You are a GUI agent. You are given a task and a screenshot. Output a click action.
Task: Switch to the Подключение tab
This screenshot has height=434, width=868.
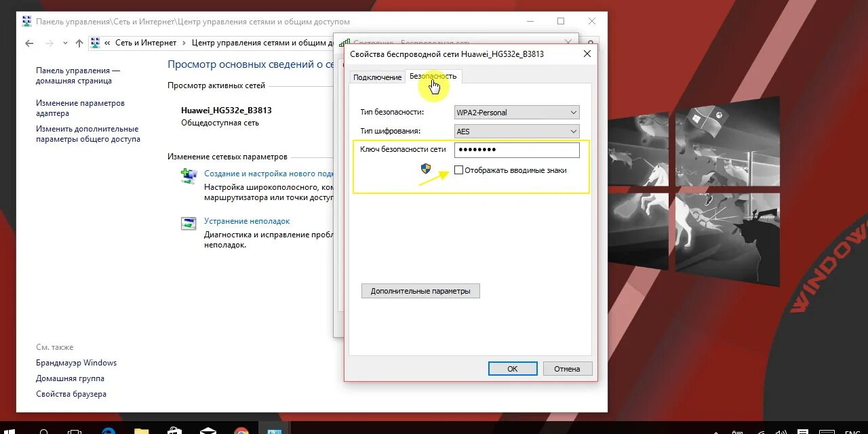377,77
